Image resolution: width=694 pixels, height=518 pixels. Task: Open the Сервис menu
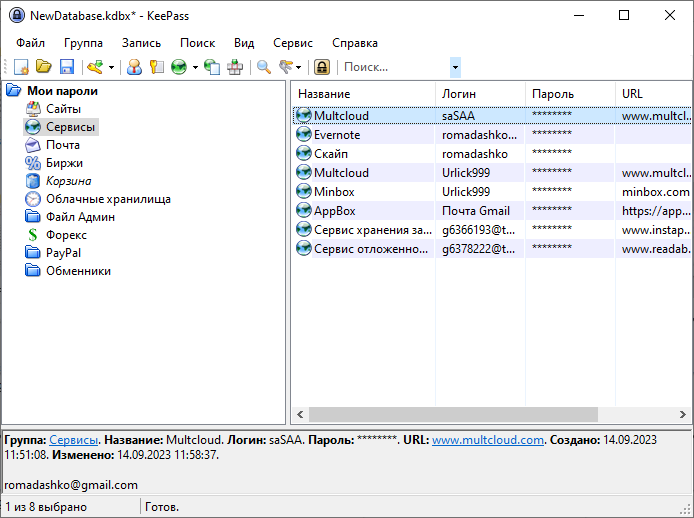(293, 43)
